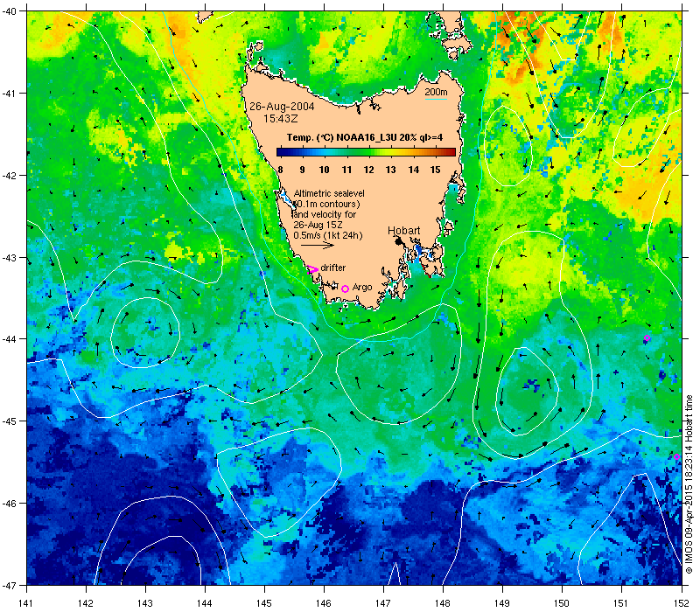The width and height of the screenshot is (700, 612).
Task: Click the magenta drifter track marker
Action: tap(312, 269)
